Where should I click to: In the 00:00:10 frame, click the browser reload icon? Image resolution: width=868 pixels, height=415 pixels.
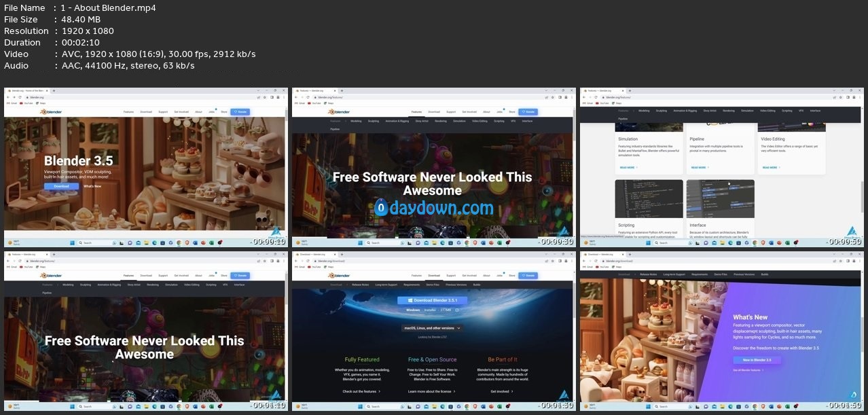pyautogui.click(x=20, y=98)
